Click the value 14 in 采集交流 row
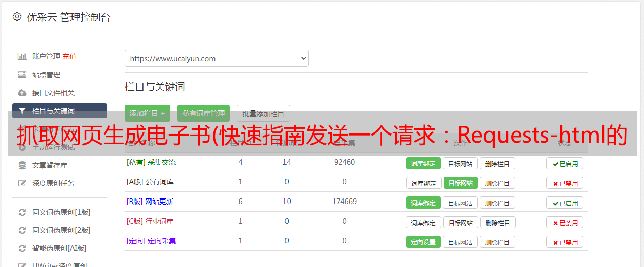Viewport: 644px width, 267px height. pos(287,162)
